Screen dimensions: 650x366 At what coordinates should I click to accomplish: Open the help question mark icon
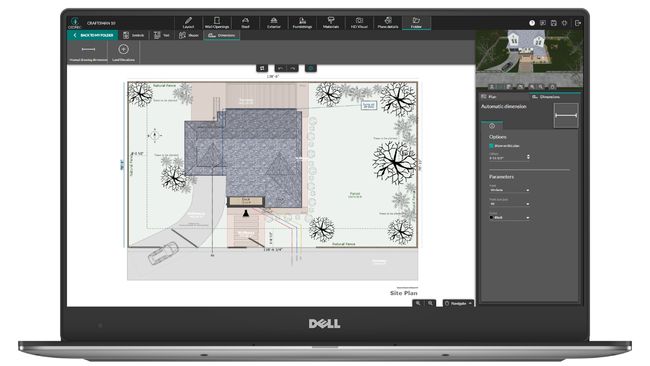(532, 23)
